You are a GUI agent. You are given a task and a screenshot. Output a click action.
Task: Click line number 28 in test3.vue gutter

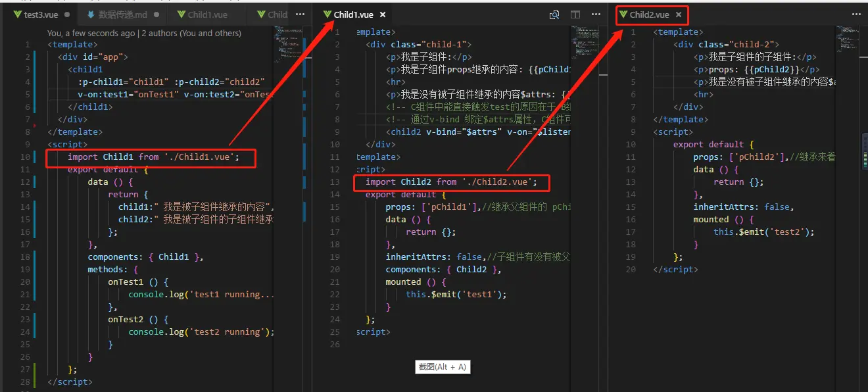click(25, 382)
